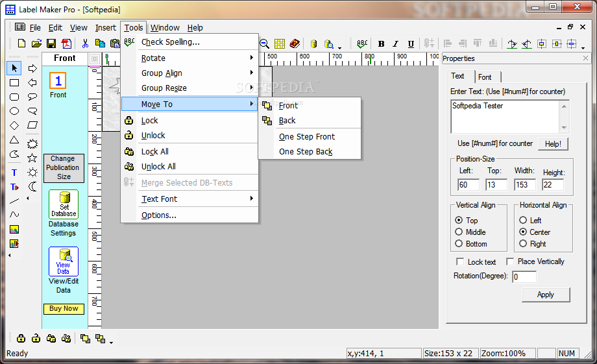Toggle Underline formatting in toolbar
Viewport: 597px width, 364px height.
click(411, 43)
